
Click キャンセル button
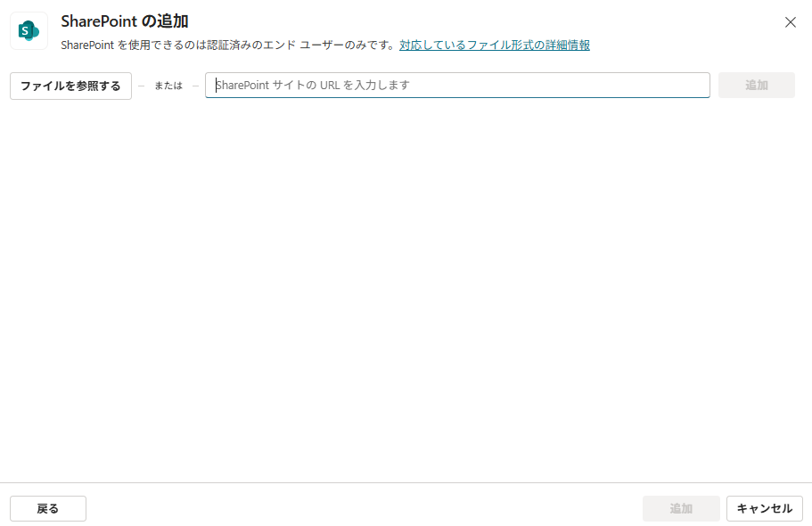(x=765, y=508)
